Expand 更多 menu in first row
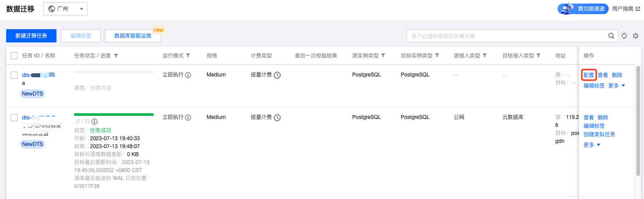Viewport: 644px width, 199px height. [617, 86]
